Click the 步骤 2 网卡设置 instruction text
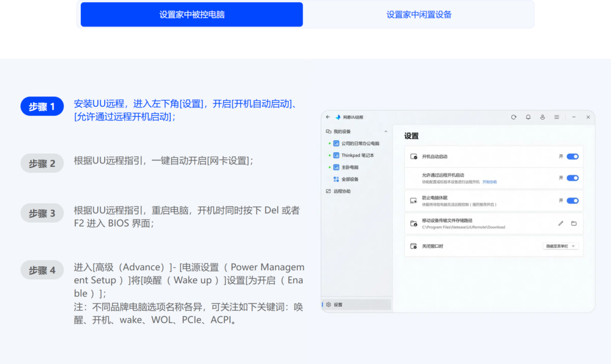 [x=163, y=161]
